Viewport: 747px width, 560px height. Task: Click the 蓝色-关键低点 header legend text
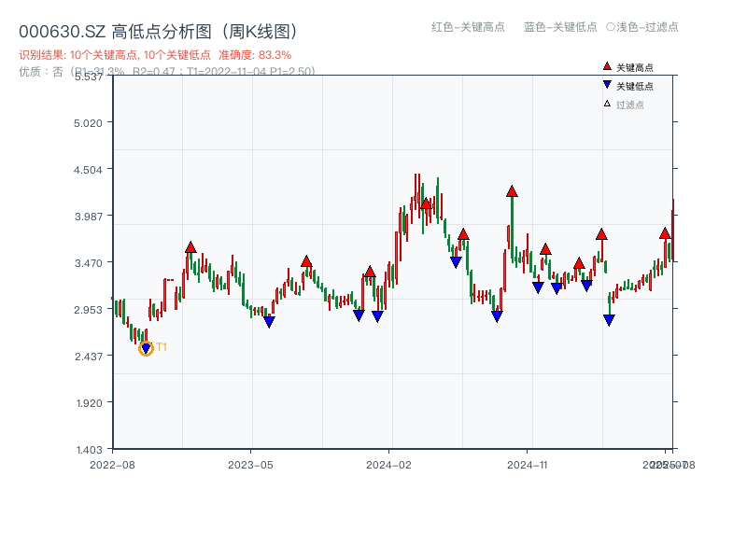point(560,27)
